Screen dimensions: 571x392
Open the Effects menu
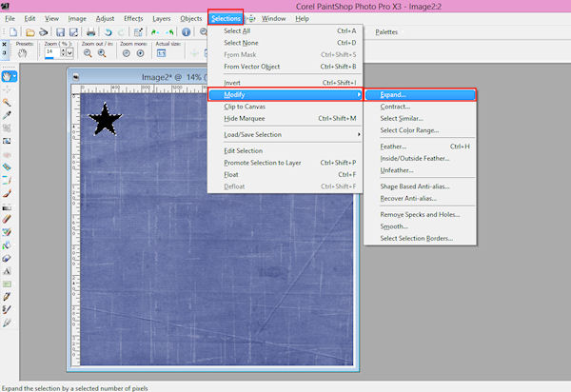[133, 19]
